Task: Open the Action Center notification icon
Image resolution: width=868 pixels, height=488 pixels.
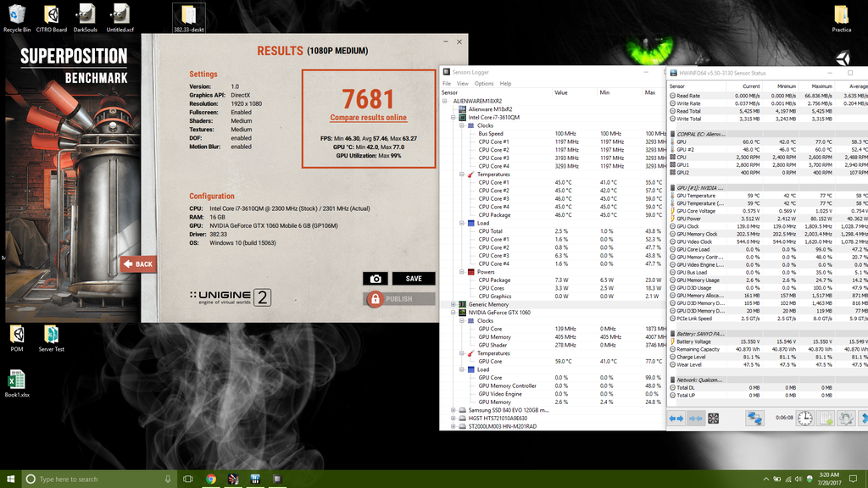Action: click(x=853, y=480)
